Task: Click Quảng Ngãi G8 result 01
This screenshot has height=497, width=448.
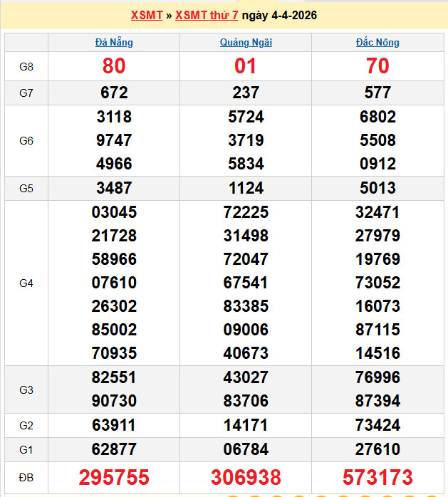Action: pos(246,66)
